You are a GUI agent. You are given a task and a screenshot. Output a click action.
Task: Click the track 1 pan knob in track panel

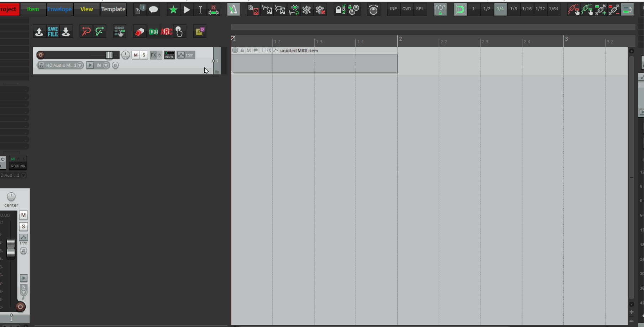point(126,55)
